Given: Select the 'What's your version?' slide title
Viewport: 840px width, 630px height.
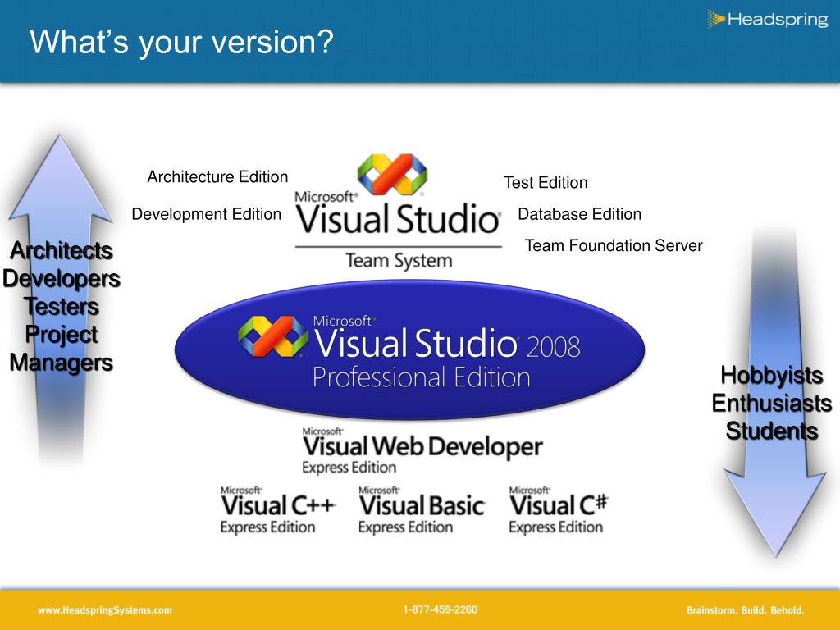Looking at the screenshot, I should pos(181,42).
